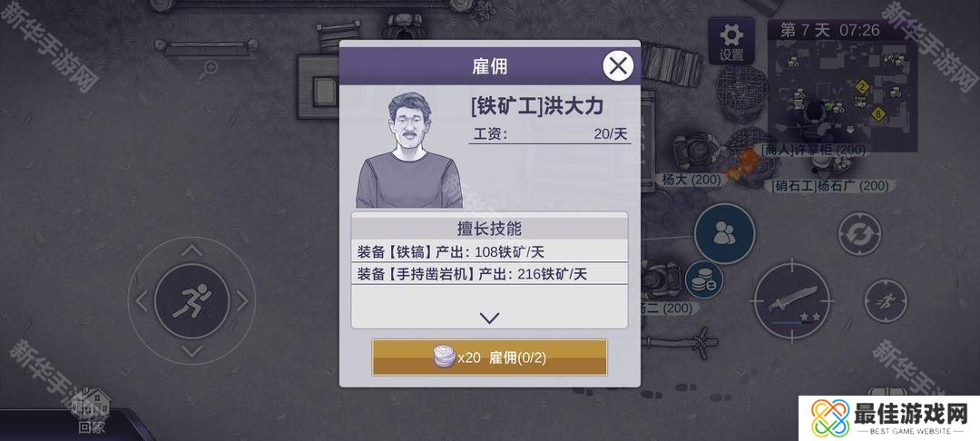Select the 装备【铁镐】产出 skill row
The width and height of the screenshot is (980, 441).
[x=489, y=251]
